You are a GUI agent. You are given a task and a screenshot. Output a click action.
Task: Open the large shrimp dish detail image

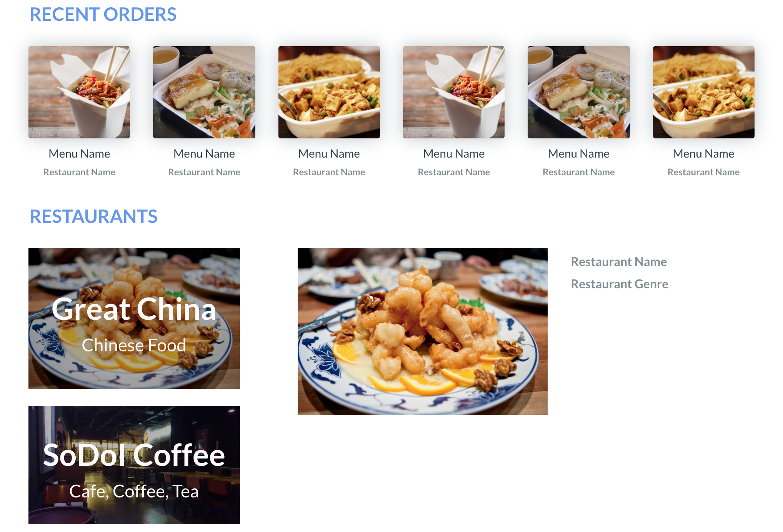click(x=423, y=332)
